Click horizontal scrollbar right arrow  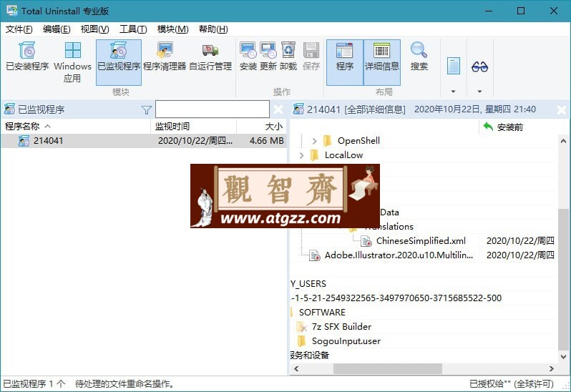coord(552,368)
